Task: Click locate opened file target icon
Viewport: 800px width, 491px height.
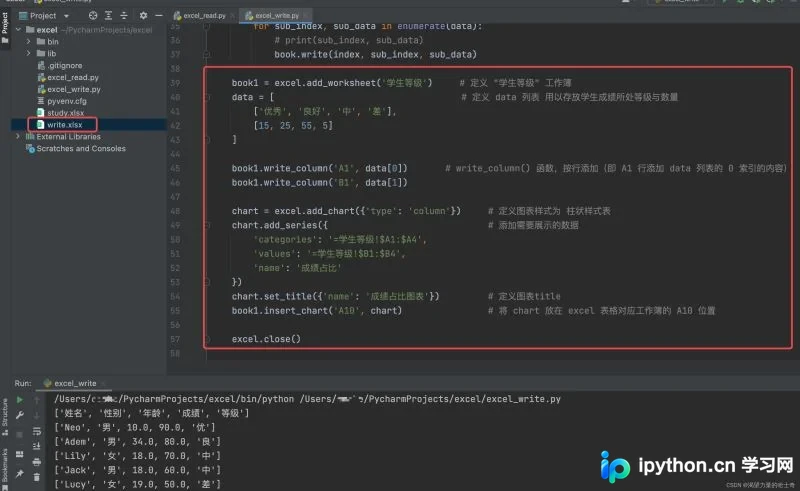Action: point(93,16)
